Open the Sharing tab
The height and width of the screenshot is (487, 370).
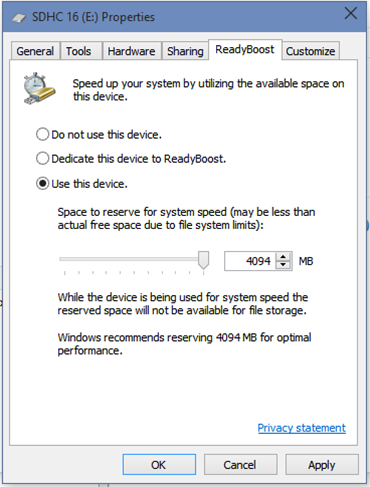click(185, 51)
